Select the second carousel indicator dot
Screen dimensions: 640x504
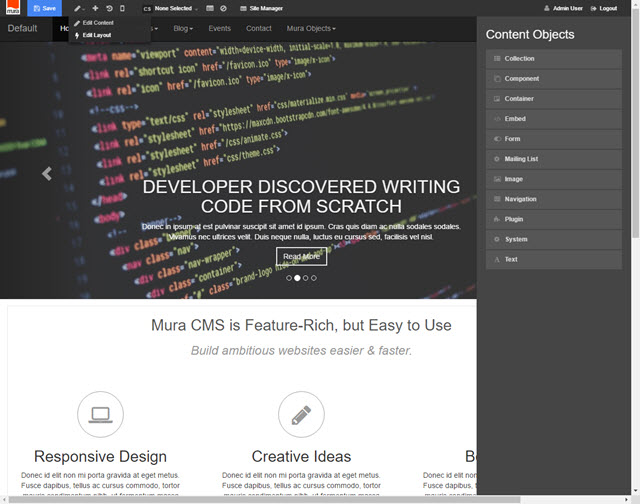click(x=297, y=278)
